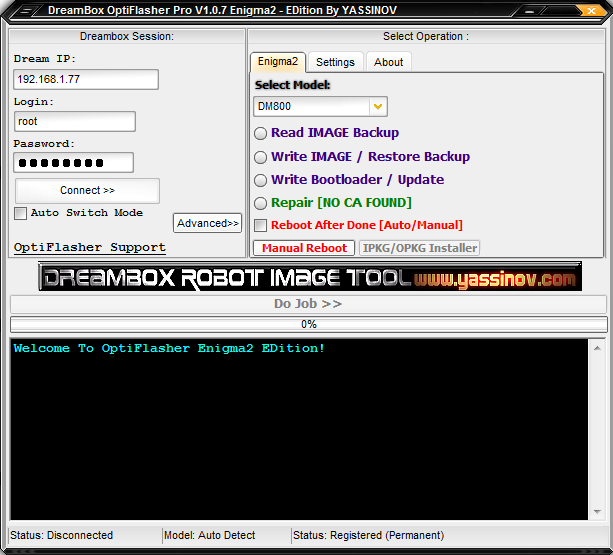Image resolution: width=613 pixels, height=555 pixels.
Task: Click the Welcome To OptiFlasher log text
Action: tap(169, 348)
